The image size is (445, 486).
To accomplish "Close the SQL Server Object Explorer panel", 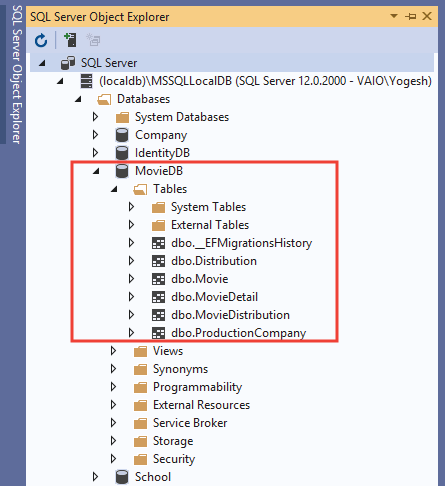I will 427,16.
